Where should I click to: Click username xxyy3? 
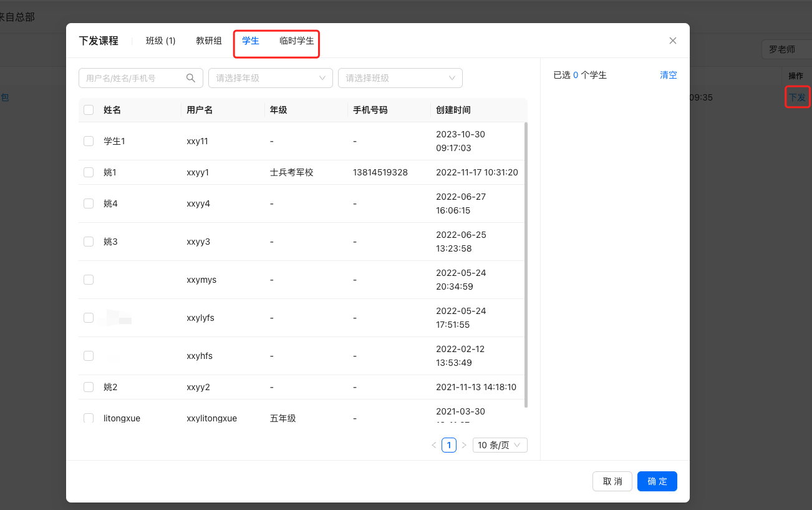coord(198,242)
